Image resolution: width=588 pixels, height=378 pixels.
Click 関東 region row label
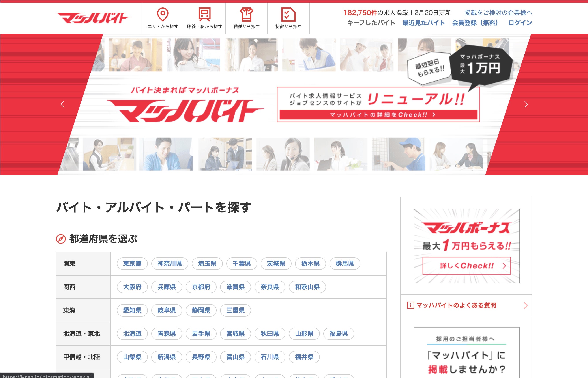pyautogui.click(x=69, y=264)
